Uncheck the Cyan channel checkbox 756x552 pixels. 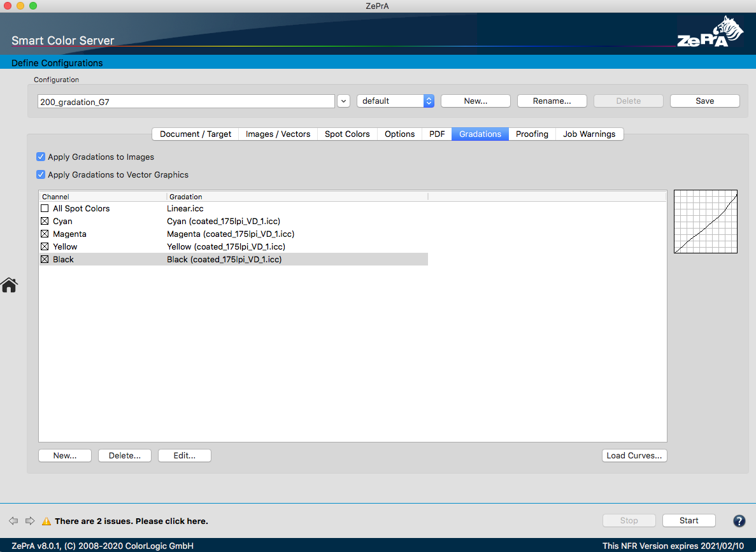coord(45,221)
